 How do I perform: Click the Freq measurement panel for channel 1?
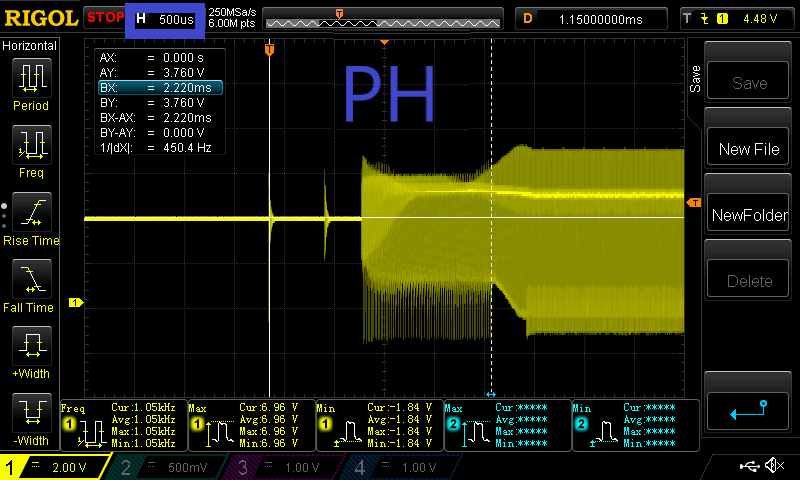[x=123, y=425]
